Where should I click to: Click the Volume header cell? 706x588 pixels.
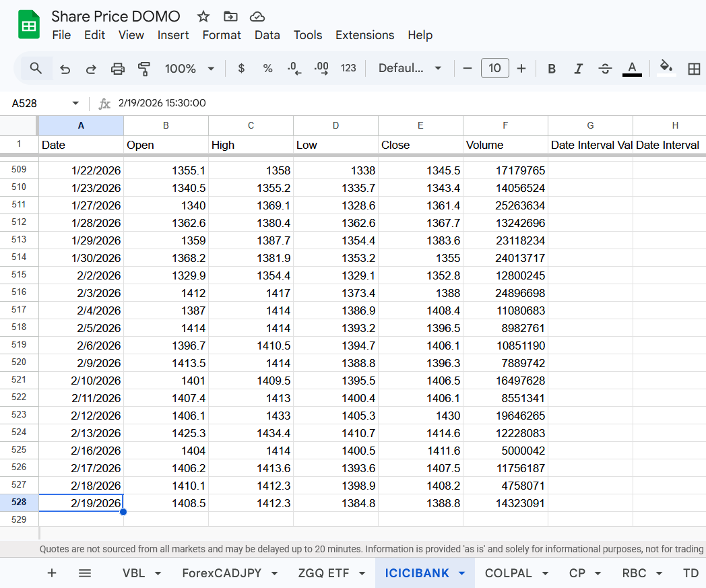click(505, 145)
